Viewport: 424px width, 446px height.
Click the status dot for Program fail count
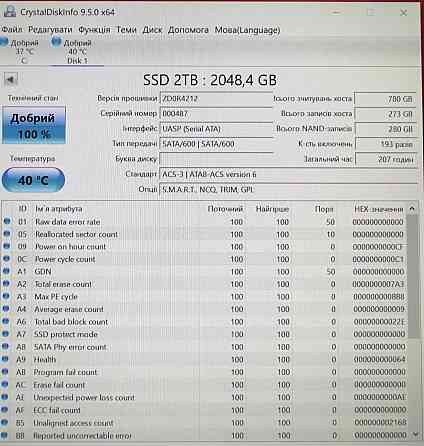click(x=5, y=372)
